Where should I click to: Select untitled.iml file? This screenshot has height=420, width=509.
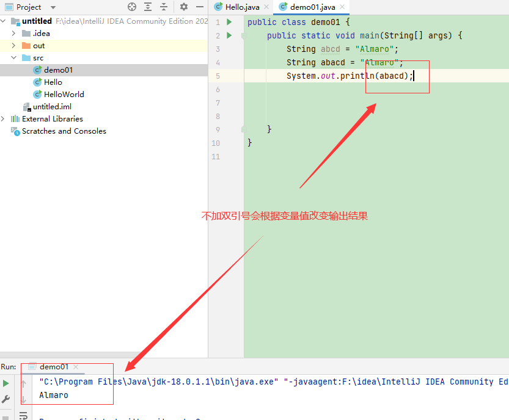tap(52, 107)
